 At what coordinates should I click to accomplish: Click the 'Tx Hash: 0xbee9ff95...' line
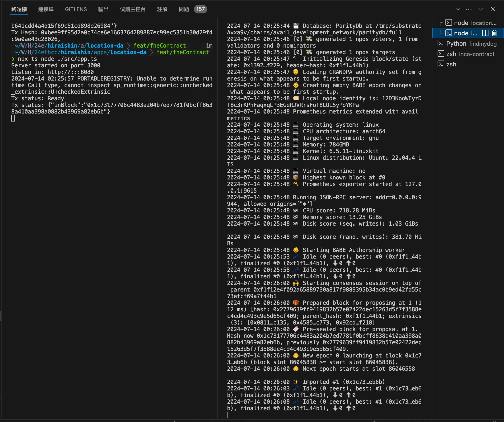[112, 36]
